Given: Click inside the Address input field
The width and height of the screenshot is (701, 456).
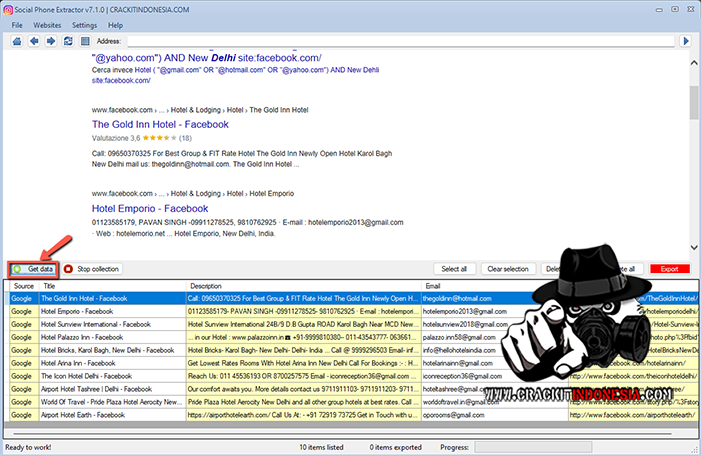Looking at the screenshot, I should pyautogui.click(x=400, y=41).
